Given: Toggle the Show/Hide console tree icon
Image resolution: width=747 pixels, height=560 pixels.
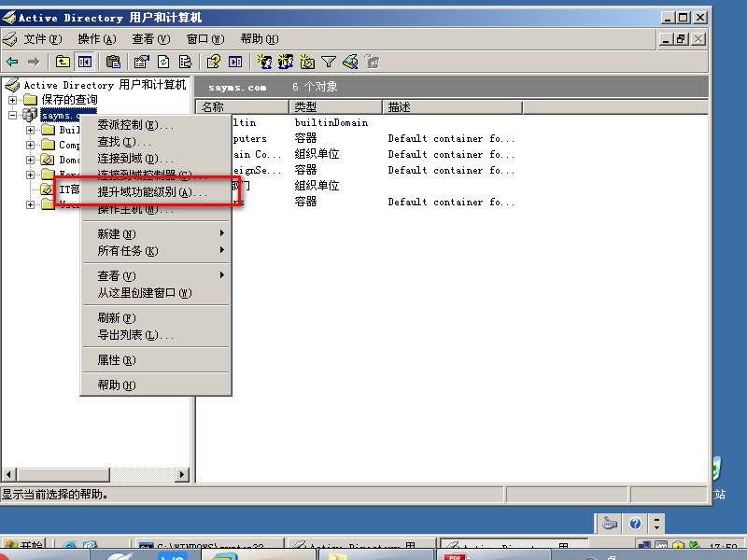Looking at the screenshot, I should click(85, 62).
